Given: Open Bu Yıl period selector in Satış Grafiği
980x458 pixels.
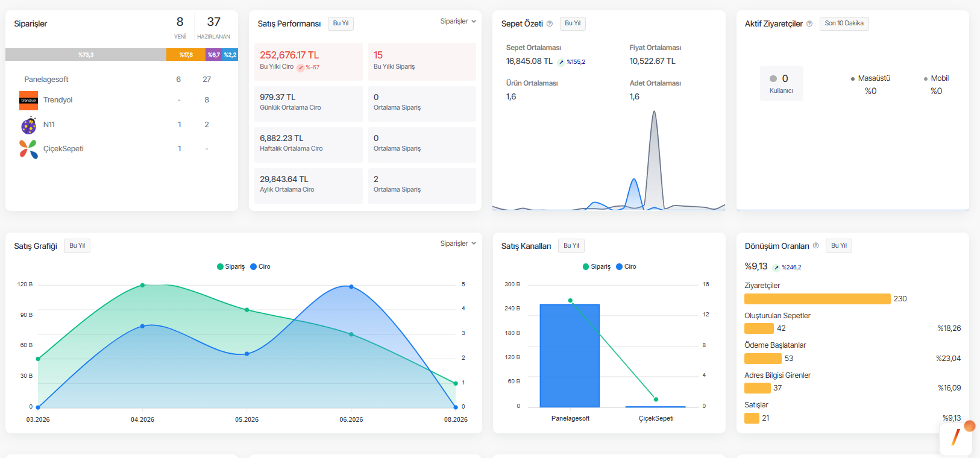Looking at the screenshot, I should point(77,246).
